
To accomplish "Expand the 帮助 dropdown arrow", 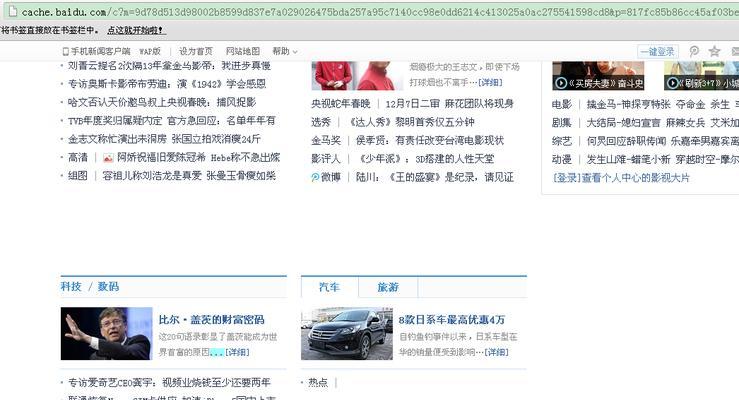I will point(295,52).
